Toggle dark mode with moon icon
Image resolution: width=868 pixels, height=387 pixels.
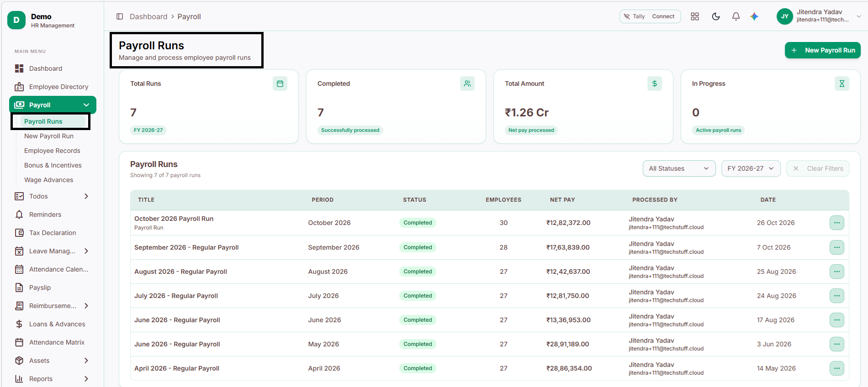click(716, 16)
